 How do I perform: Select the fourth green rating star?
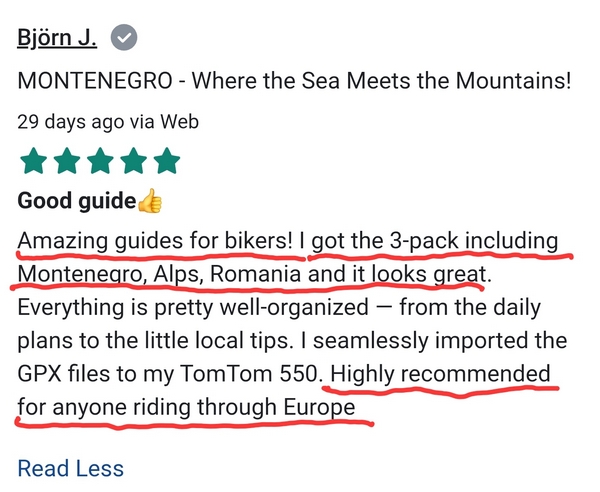click(x=134, y=161)
